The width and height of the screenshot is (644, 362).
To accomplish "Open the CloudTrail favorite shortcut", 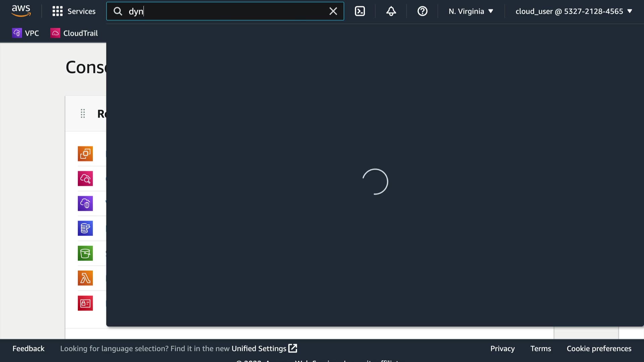I will click(74, 33).
